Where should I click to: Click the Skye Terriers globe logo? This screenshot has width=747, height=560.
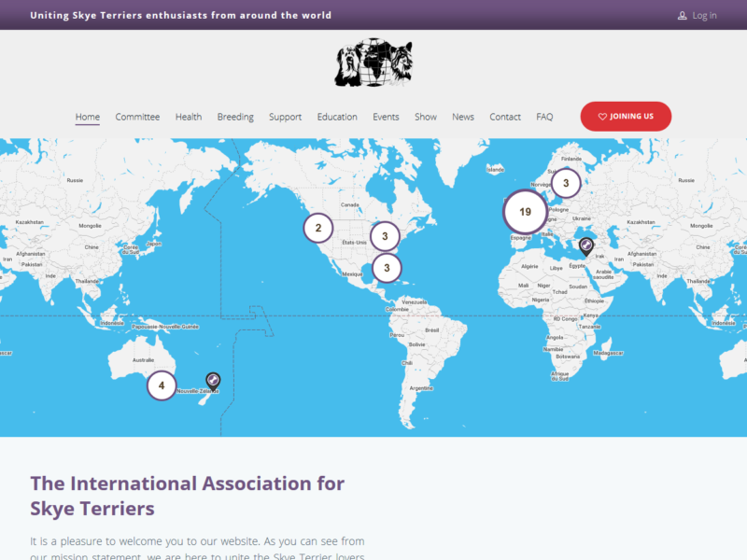click(x=373, y=63)
